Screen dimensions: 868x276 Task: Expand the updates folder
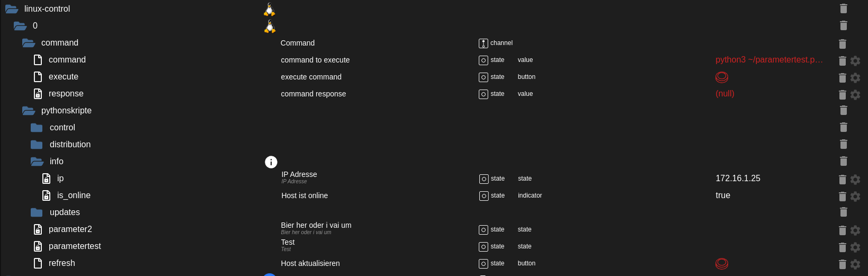[x=37, y=212]
